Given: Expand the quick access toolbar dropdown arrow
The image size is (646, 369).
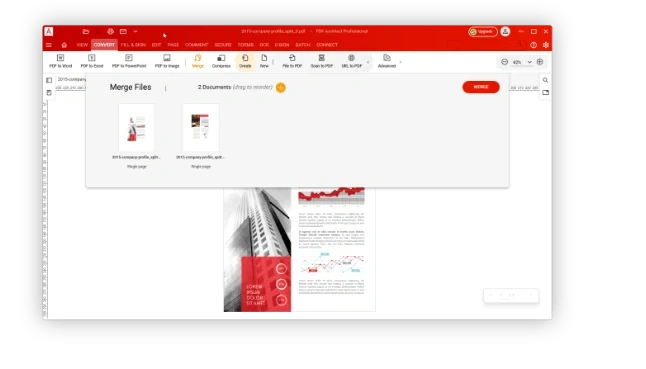Looking at the screenshot, I should (x=136, y=31).
